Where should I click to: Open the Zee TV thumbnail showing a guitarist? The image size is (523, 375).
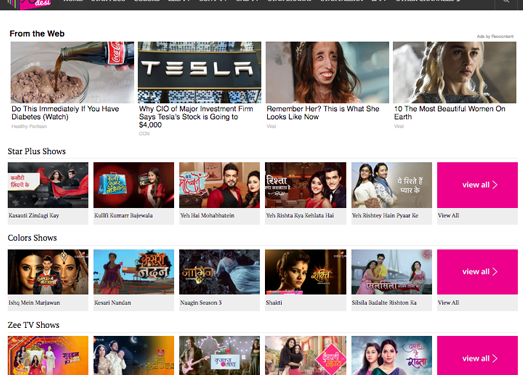pyautogui.click(x=219, y=356)
